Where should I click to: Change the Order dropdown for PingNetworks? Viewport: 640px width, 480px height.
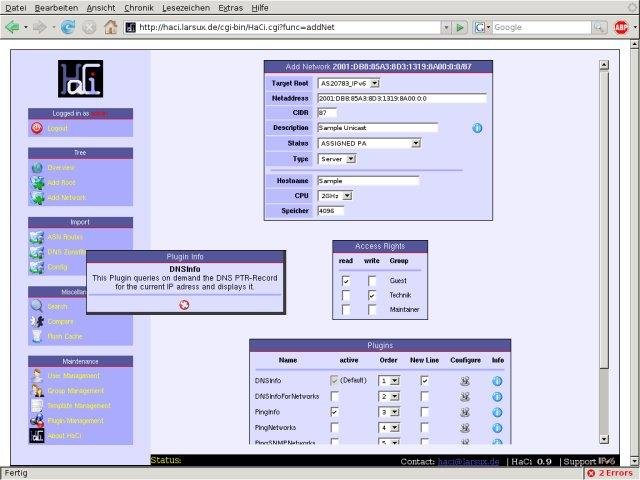click(x=389, y=428)
